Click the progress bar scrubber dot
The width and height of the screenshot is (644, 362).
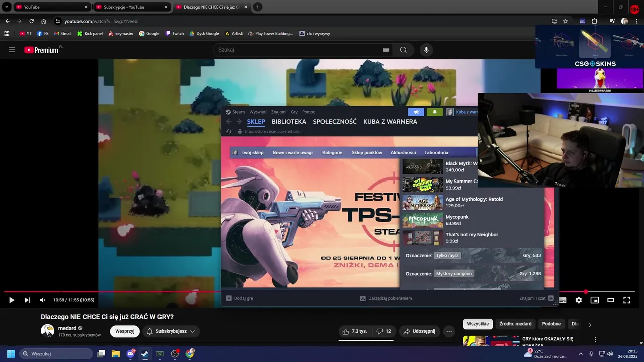click(x=586, y=292)
